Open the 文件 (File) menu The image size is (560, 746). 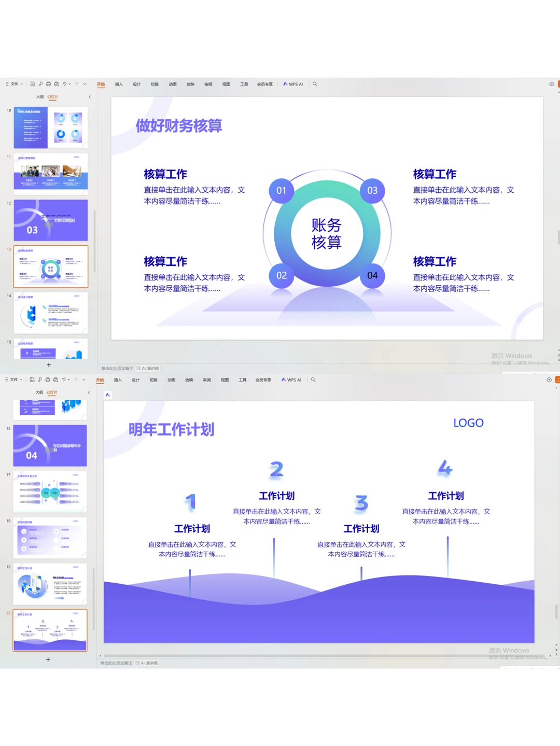pyautogui.click(x=13, y=84)
